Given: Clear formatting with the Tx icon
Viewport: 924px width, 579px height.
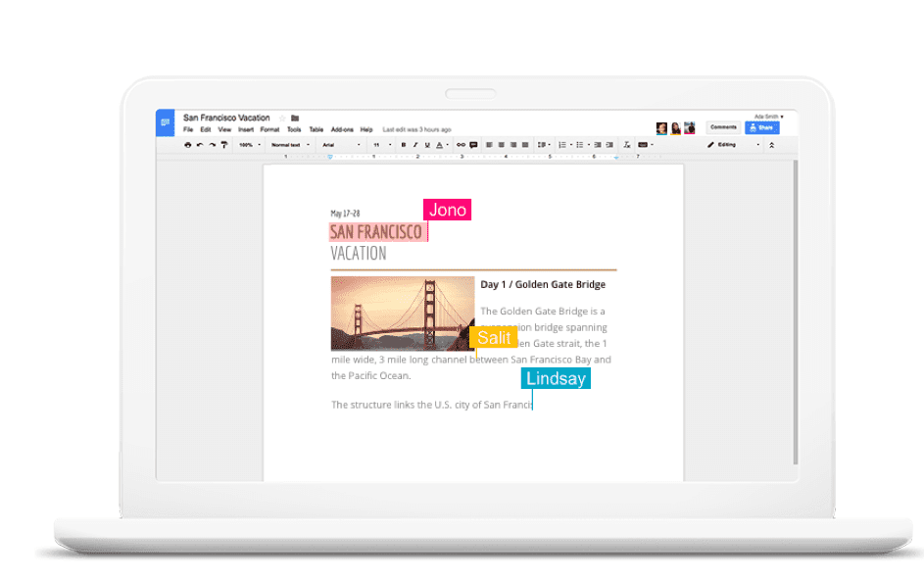Looking at the screenshot, I should click(627, 145).
